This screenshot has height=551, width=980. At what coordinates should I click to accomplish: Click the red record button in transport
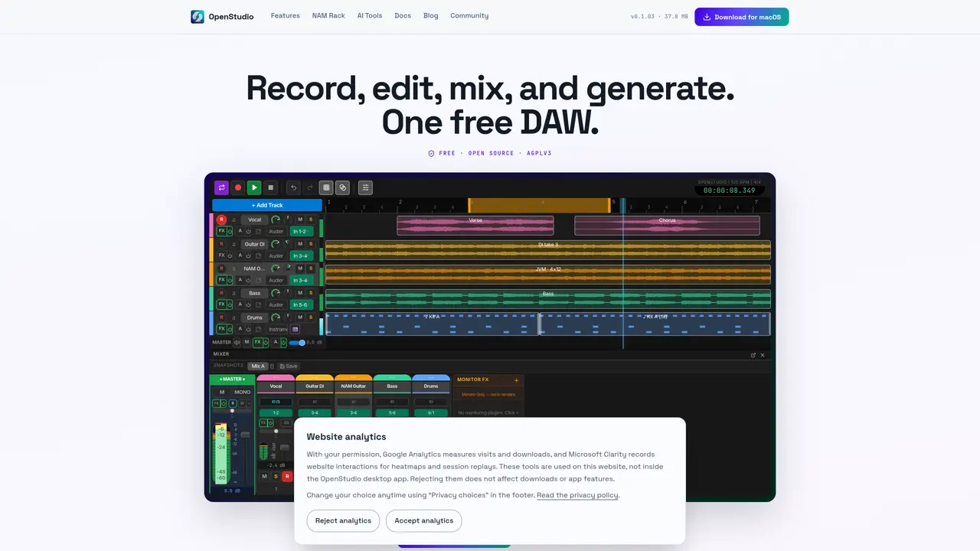pos(238,187)
